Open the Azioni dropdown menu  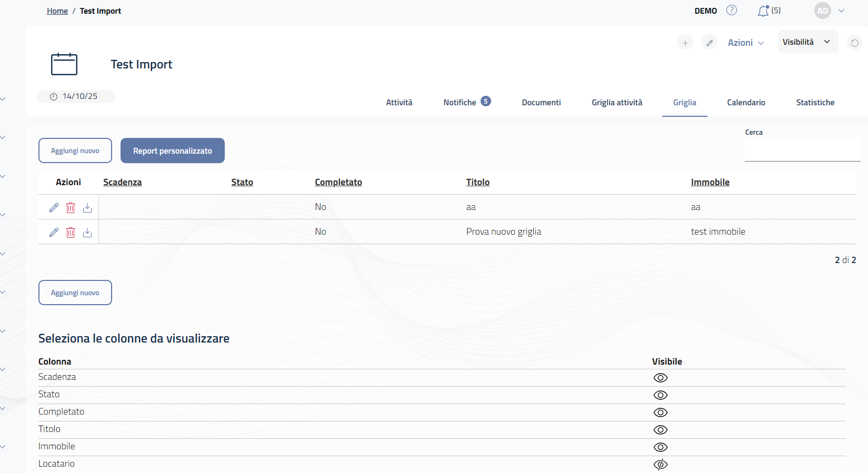click(745, 43)
